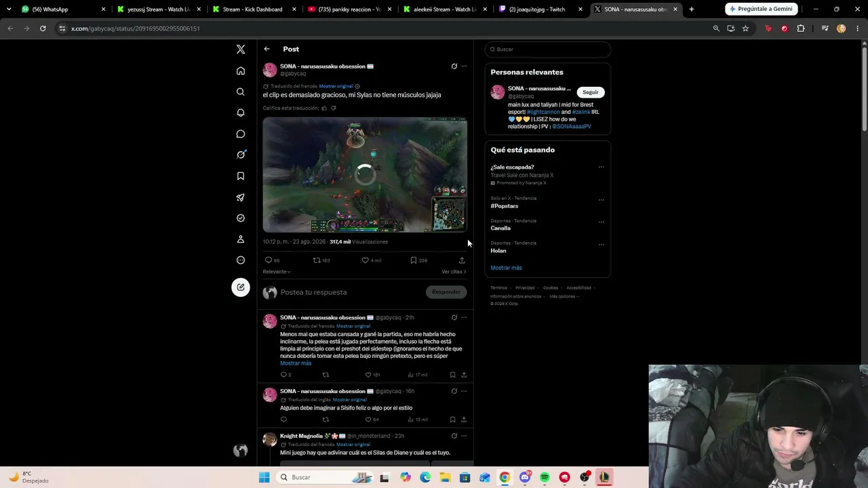Open Bookmarks from the left sidebar

click(x=241, y=176)
